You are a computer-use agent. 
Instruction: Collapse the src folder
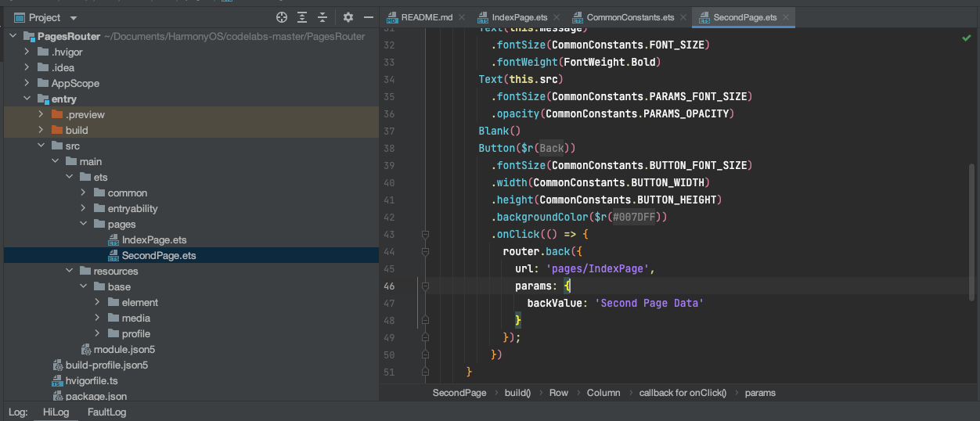[x=41, y=146]
